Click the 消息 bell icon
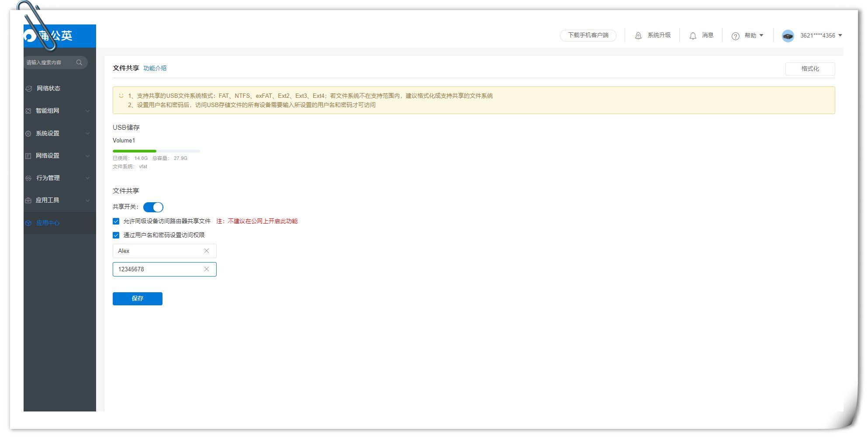868x439 pixels. tap(693, 36)
